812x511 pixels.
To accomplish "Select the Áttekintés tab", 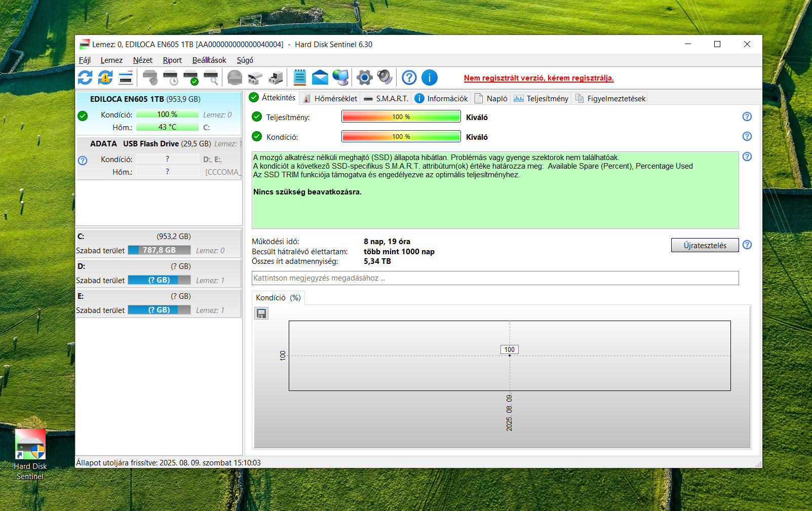I will click(273, 98).
